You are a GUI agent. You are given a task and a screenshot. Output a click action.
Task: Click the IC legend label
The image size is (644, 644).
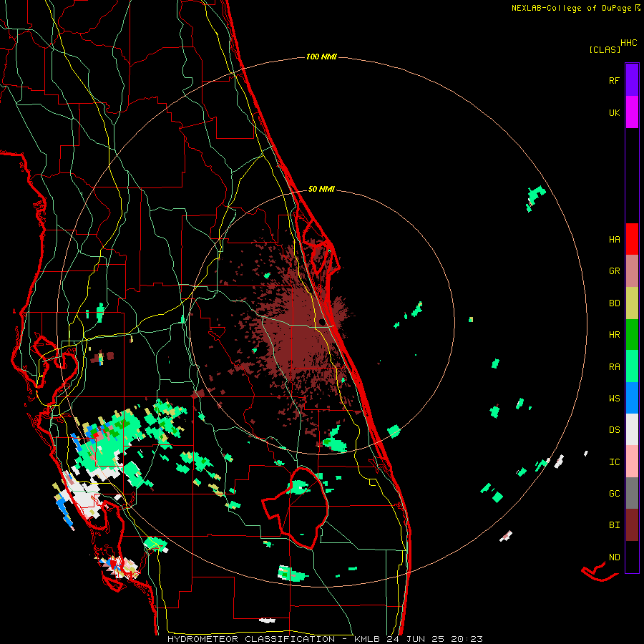(x=614, y=462)
